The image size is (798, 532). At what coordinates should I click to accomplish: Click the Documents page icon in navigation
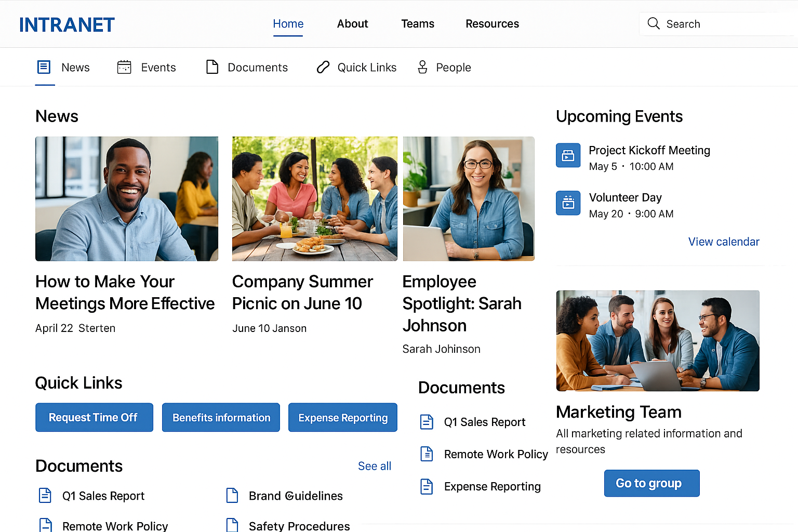[212, 66]
